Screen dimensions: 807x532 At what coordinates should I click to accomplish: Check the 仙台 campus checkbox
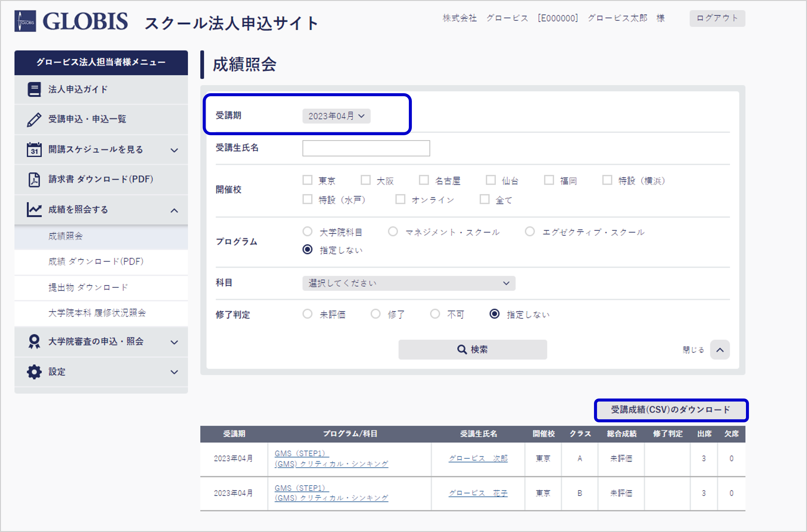coord(490,180)
